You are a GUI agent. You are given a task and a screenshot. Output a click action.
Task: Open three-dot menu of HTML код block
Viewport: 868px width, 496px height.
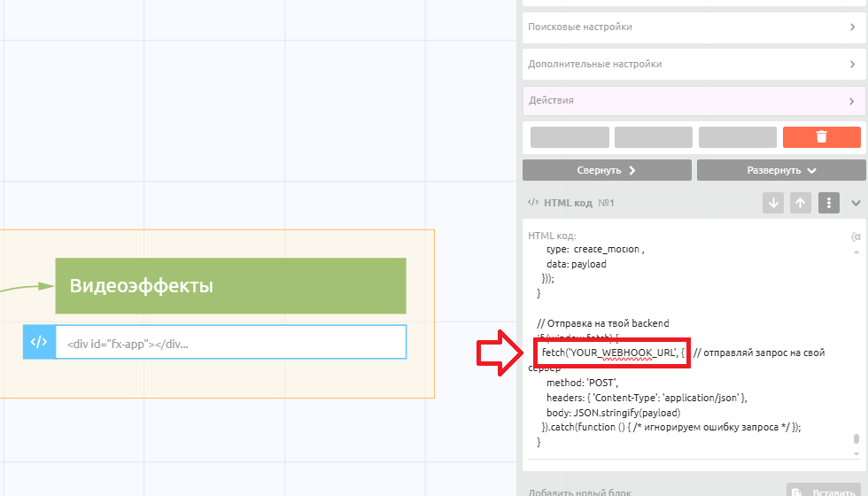tap(828, 203)
